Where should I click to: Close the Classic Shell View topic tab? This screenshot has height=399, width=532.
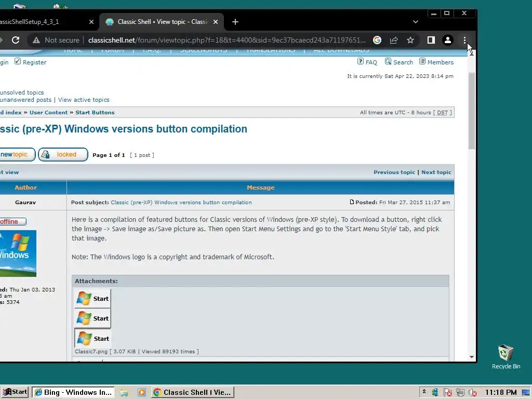pyautogui.click(x=216, y=22)
